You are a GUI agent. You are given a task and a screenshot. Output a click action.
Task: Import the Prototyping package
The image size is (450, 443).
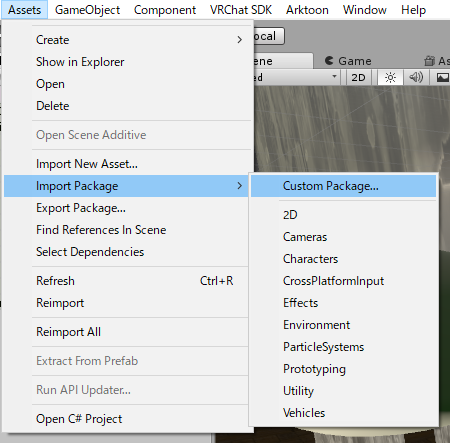343,369
